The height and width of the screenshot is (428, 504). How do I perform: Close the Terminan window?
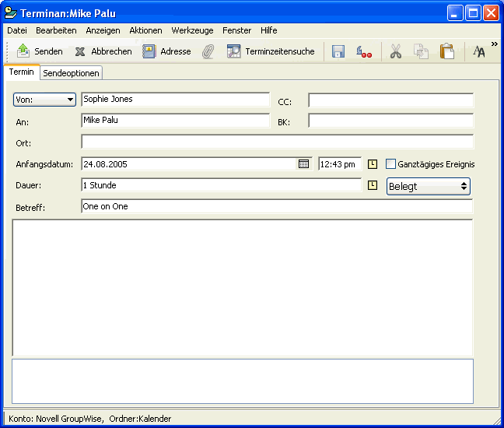click(x=491, y=13)
